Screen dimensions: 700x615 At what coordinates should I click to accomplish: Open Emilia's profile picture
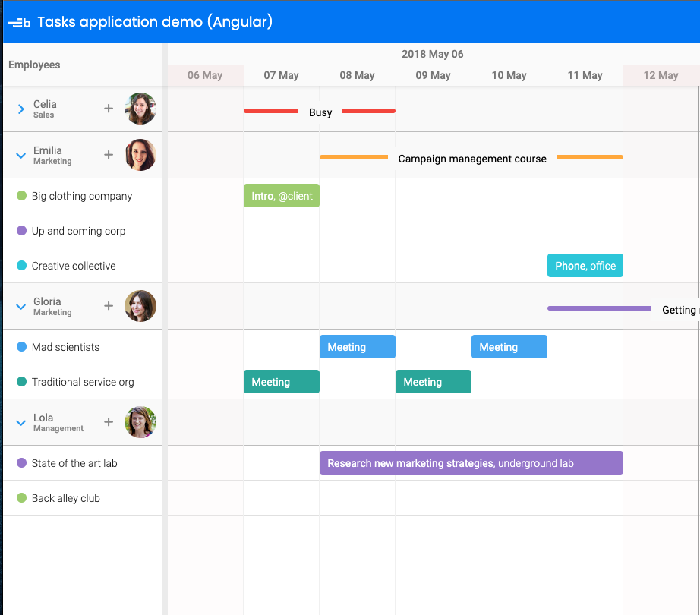[140, 155]
